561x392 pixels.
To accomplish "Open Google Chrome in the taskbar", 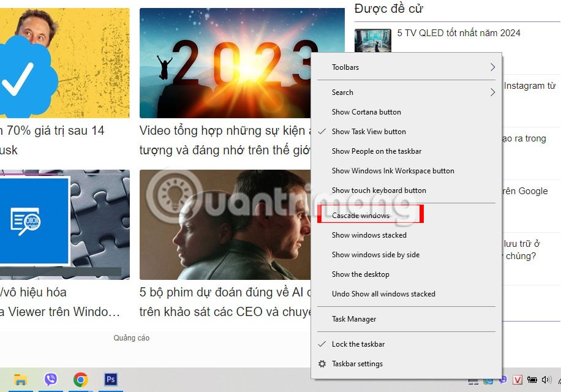I will [80, 380].
